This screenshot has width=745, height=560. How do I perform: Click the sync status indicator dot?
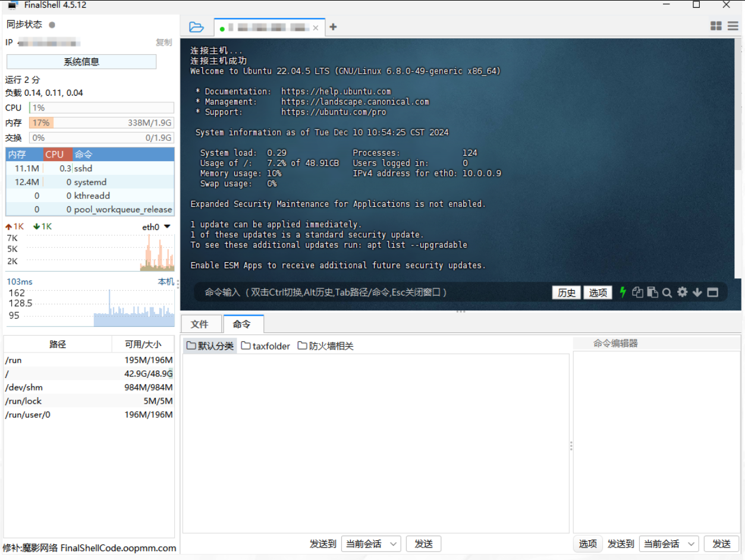coord(52,24)
